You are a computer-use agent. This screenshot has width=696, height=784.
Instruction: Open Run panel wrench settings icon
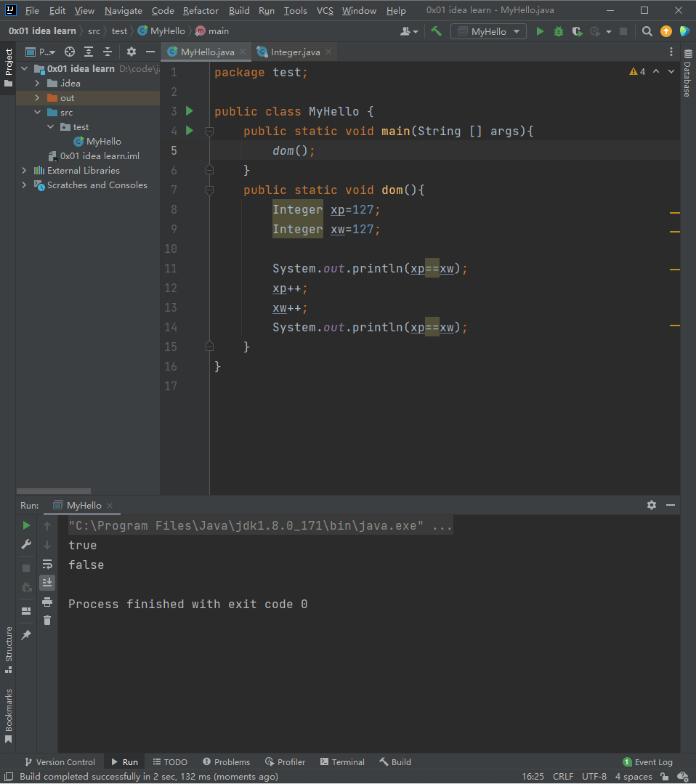click(x=26, y=544)
